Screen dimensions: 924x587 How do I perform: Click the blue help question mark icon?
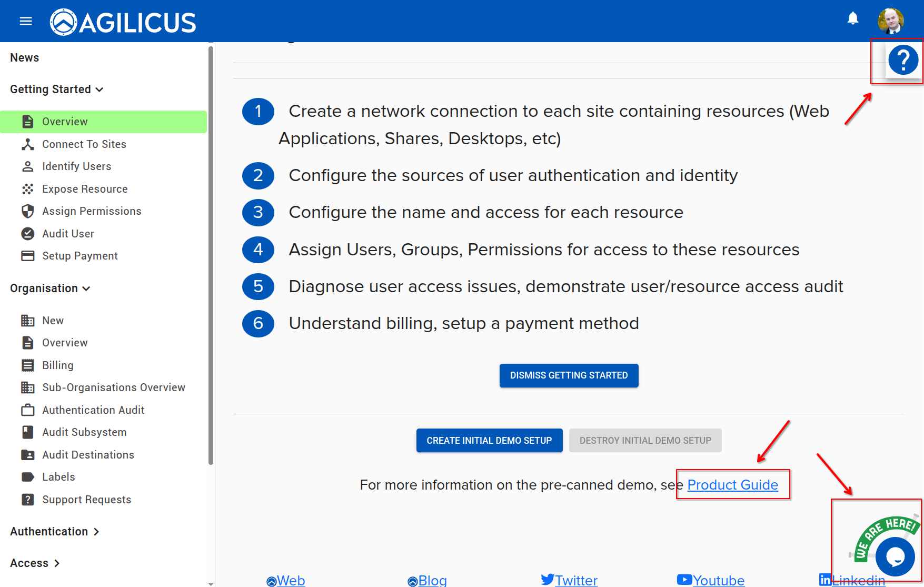[x=903, y=61]
